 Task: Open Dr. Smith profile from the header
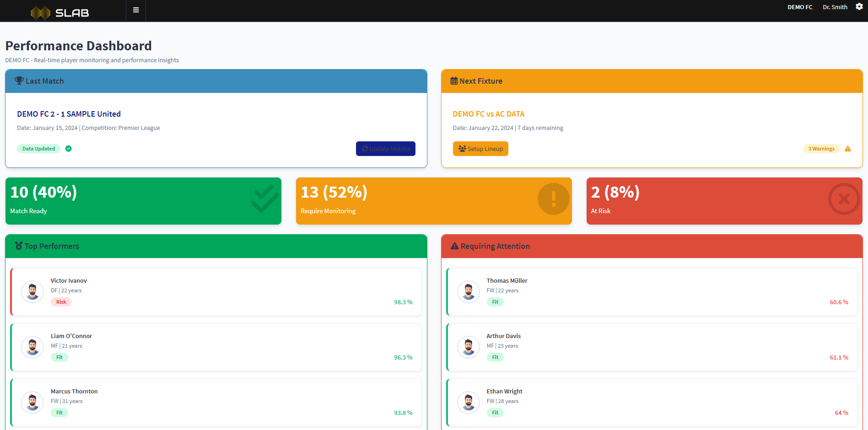[x=835, y=7]
